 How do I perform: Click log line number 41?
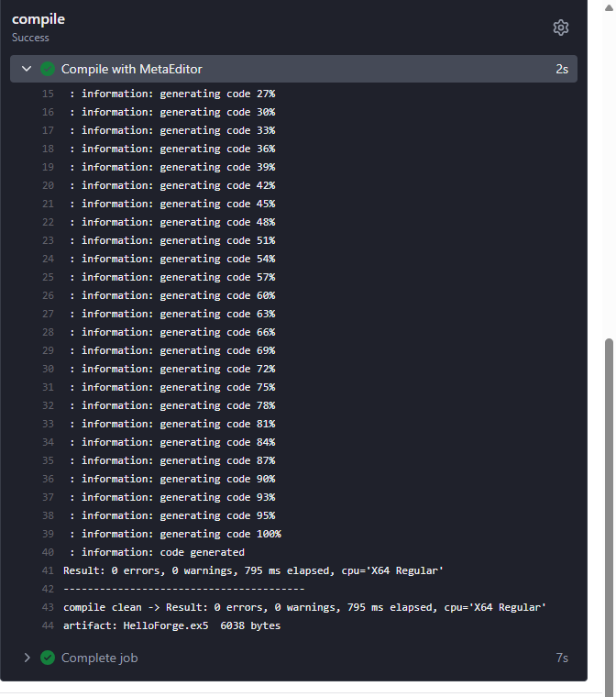pos(48,570)
